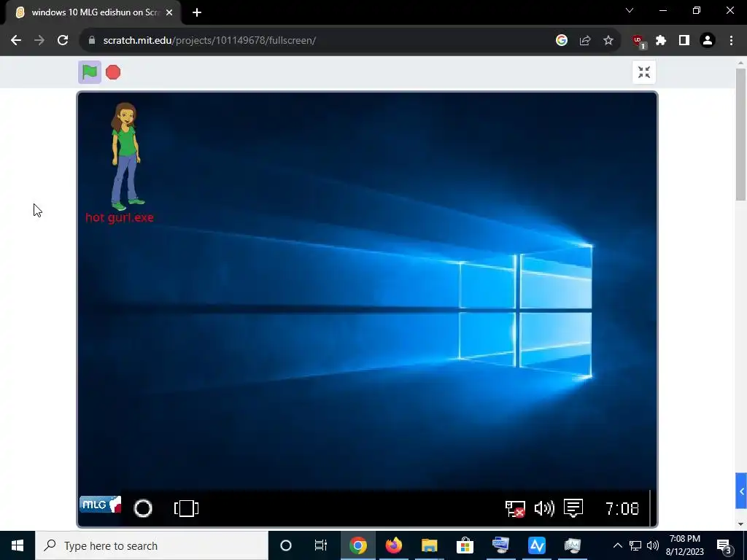747x560 pixels.
Task: Click the page vertical scrollbar
Action: (740, 135)
